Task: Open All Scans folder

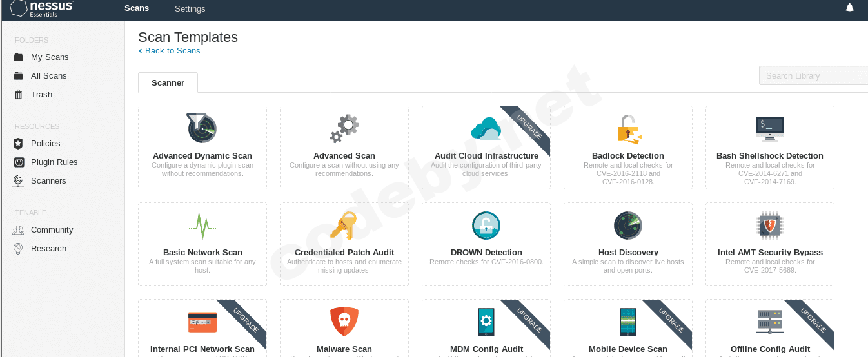Action: tap(49, 76)
